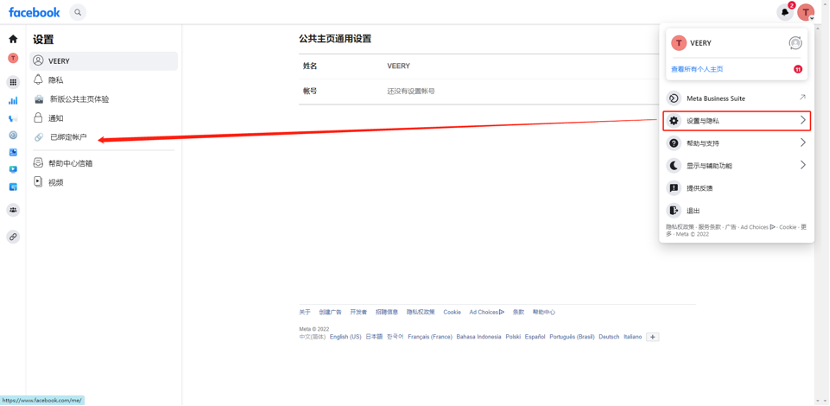Open the search magnifier icon
The image size is (830, 406).
[x=78, y=12]
